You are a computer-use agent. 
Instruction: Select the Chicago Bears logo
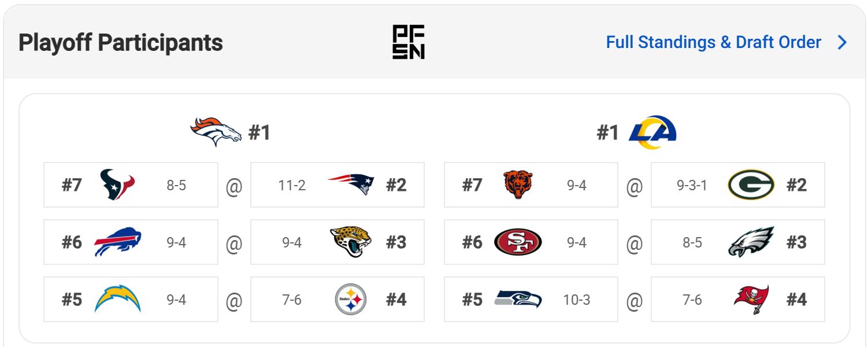[518, 185]
